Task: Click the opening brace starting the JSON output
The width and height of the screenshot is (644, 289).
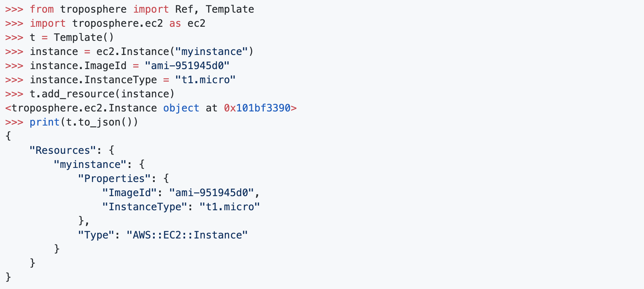Action: point(8,136)
